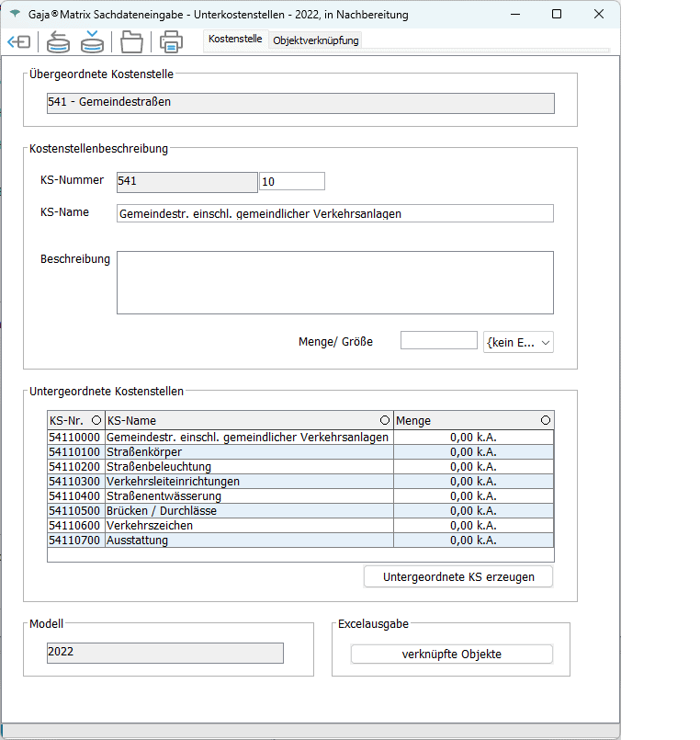Click the empty Menge/Größe input field
Viewport: 700px width, 740px height.
[438, 341]
